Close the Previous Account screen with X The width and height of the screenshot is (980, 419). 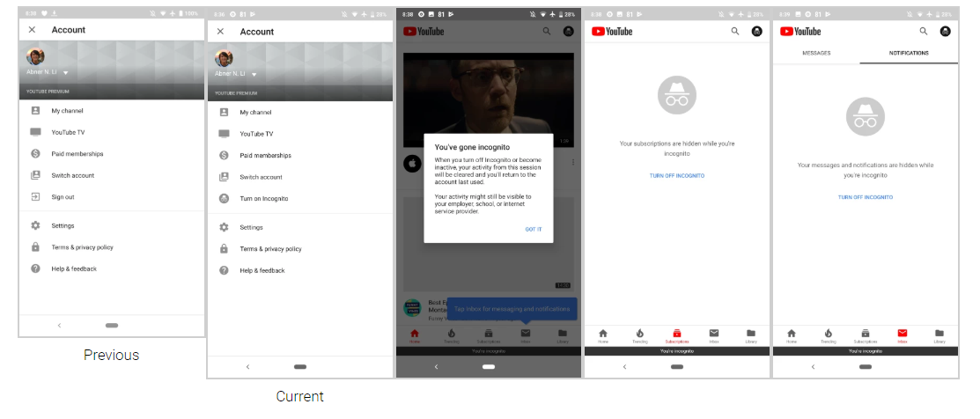32,30
